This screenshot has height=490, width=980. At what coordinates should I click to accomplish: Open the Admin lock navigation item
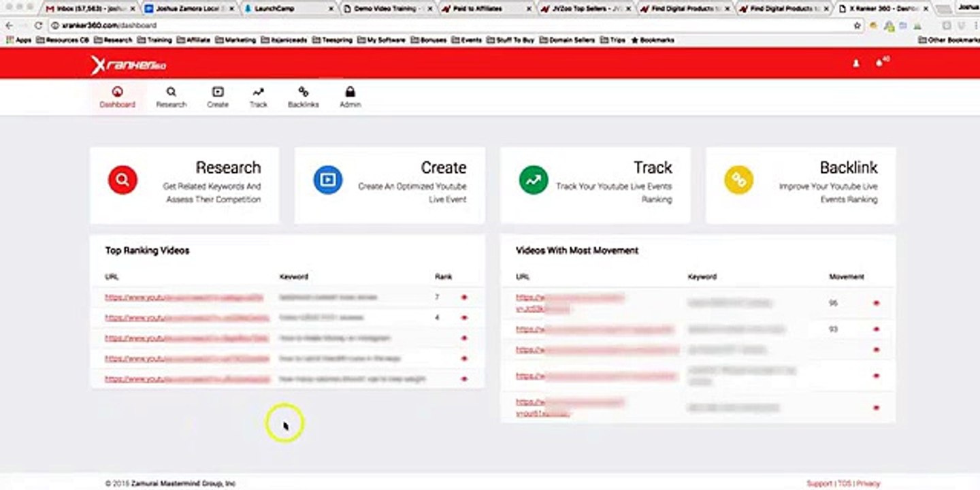[x=350, y=97]
